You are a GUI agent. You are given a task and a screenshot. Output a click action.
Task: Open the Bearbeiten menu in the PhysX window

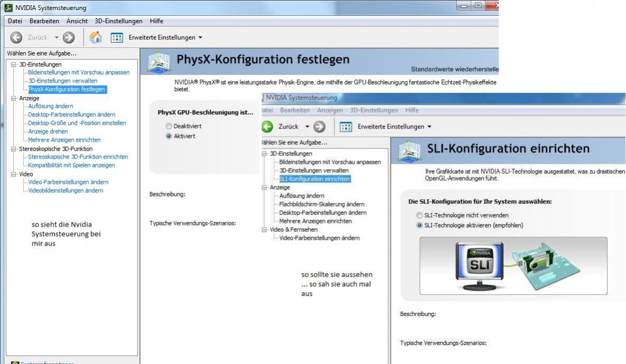[x=44, y=21]
